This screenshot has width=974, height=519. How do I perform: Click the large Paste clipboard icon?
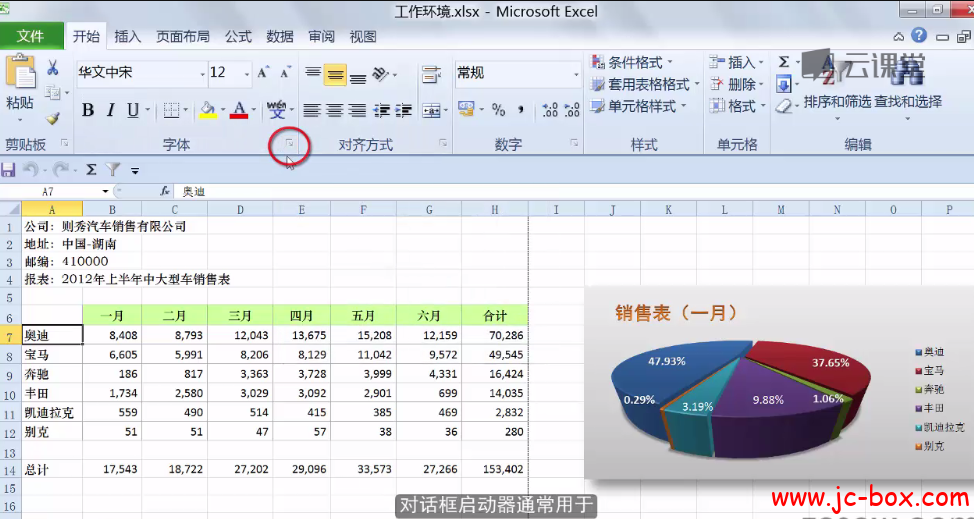20,73
